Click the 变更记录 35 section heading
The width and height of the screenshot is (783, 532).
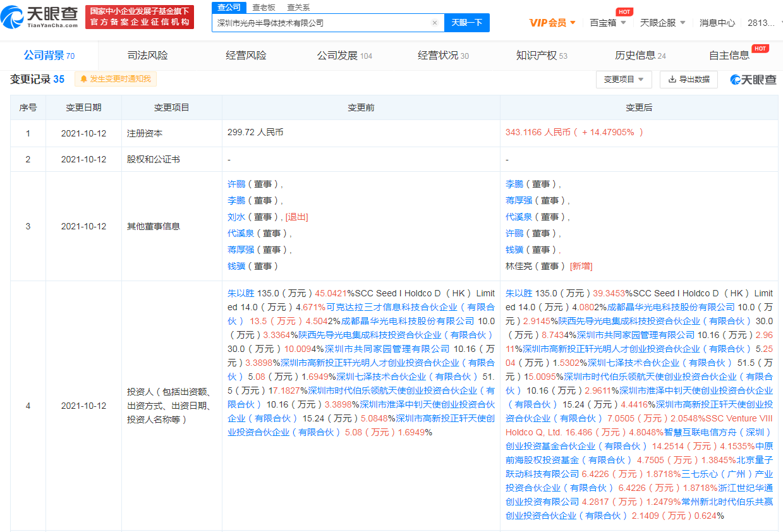(37, 79)
